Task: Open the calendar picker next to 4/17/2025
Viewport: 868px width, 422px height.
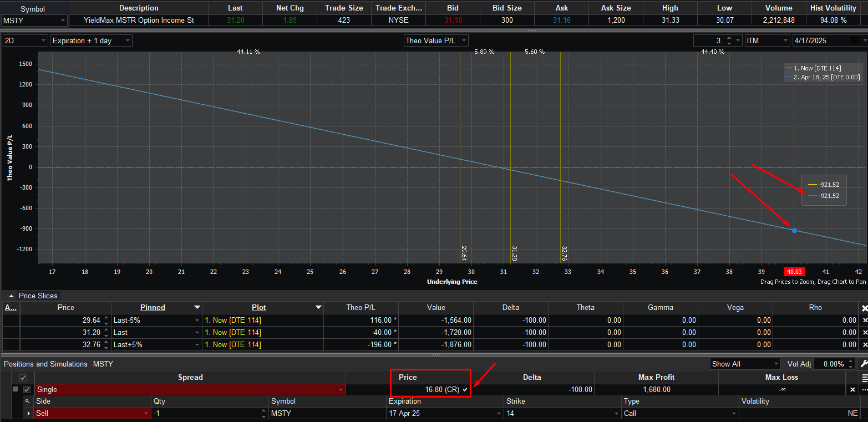Action: click(x=855, y=41)
